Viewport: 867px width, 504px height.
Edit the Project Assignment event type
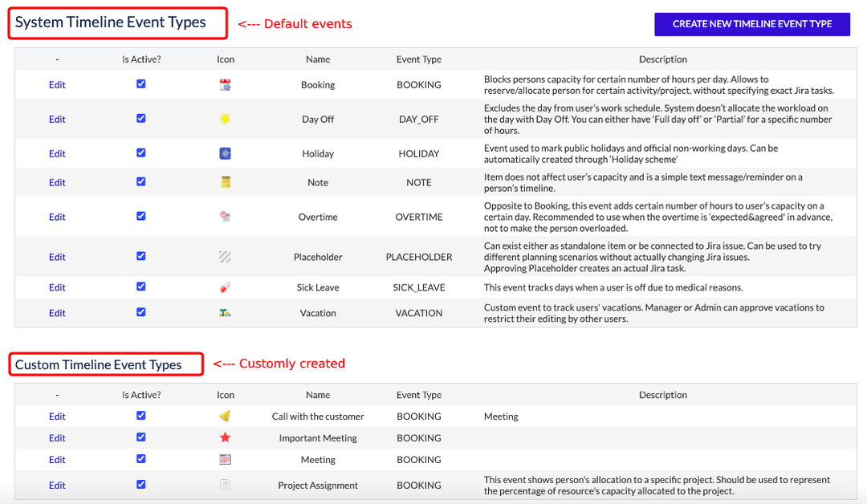57,486
